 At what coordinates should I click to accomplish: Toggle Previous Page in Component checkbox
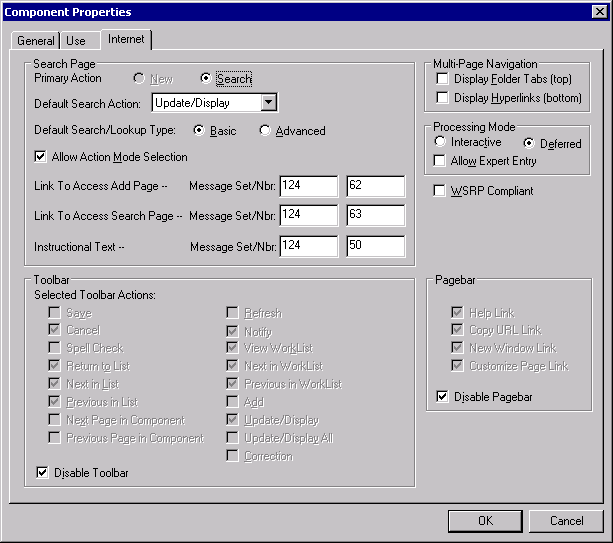click(x=54, y=438)
